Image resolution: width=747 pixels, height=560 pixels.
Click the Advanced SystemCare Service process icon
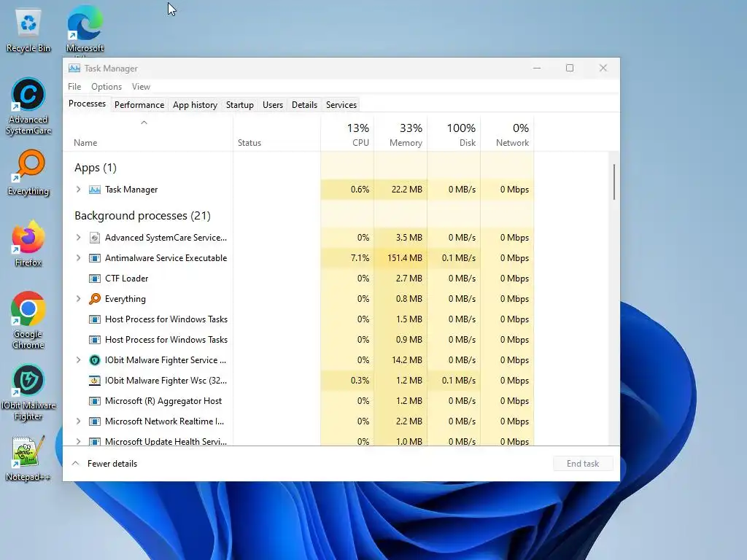point(95,238)
